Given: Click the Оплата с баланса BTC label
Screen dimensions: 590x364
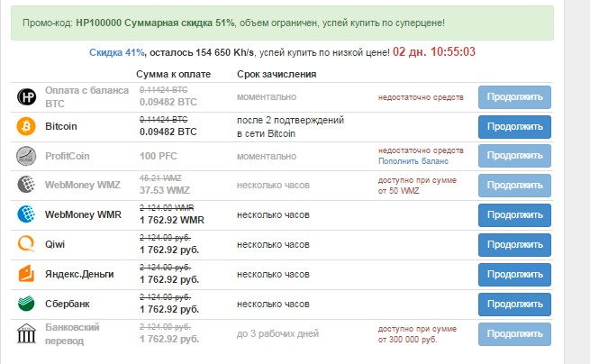Looking at the screenshot, I should point(86,96).
